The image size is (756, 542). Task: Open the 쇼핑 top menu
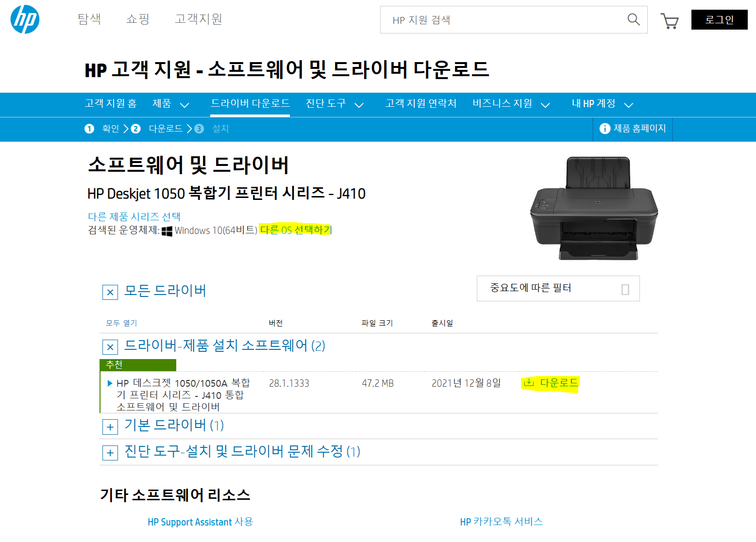pyautogui.click(x=138, y=19)
